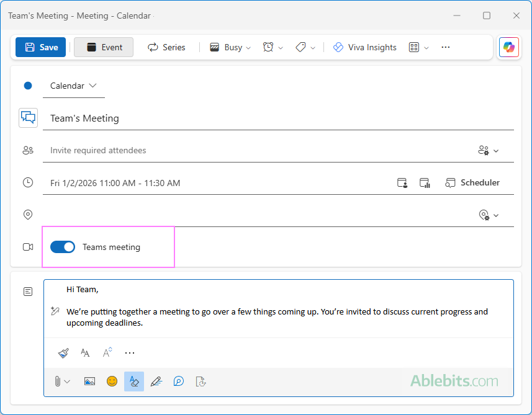Viewport: 532px width, 415px height.
Task: Click the insert file icon
Action: [201, 382]
